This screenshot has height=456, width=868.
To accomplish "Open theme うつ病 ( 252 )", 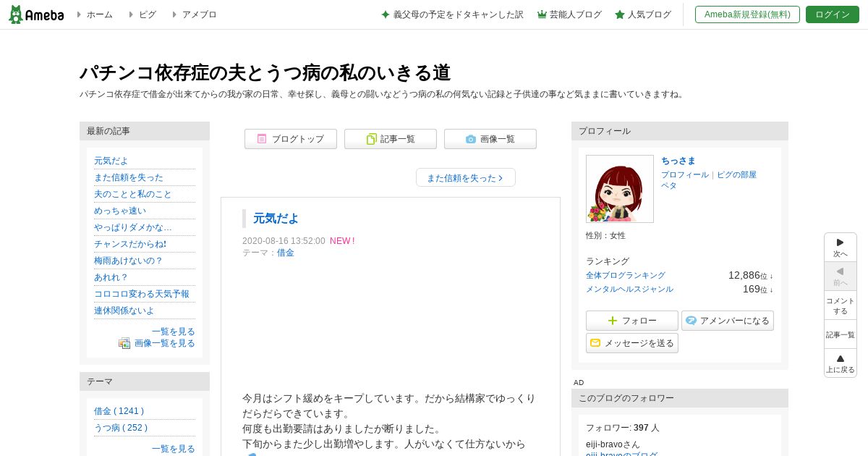I will tap(121, 428).
